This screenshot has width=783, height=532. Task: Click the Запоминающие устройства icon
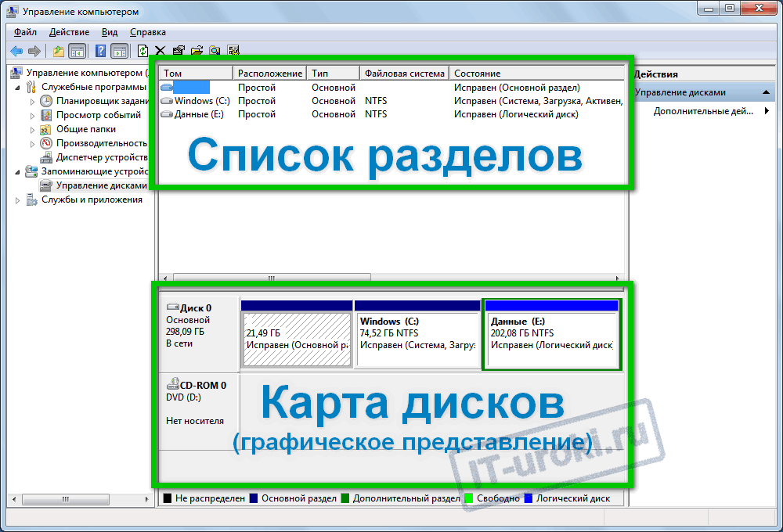coord(31,171)
